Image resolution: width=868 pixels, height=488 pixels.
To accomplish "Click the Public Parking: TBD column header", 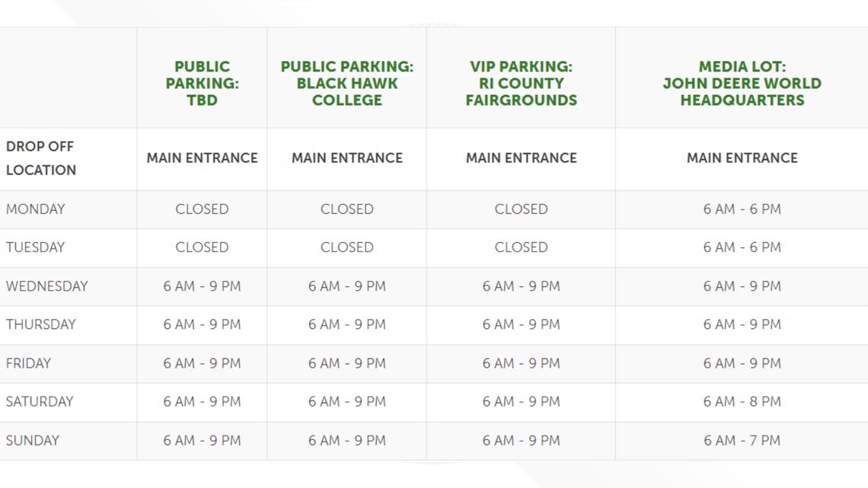I will pyautogui.click(x=202, y=83).
